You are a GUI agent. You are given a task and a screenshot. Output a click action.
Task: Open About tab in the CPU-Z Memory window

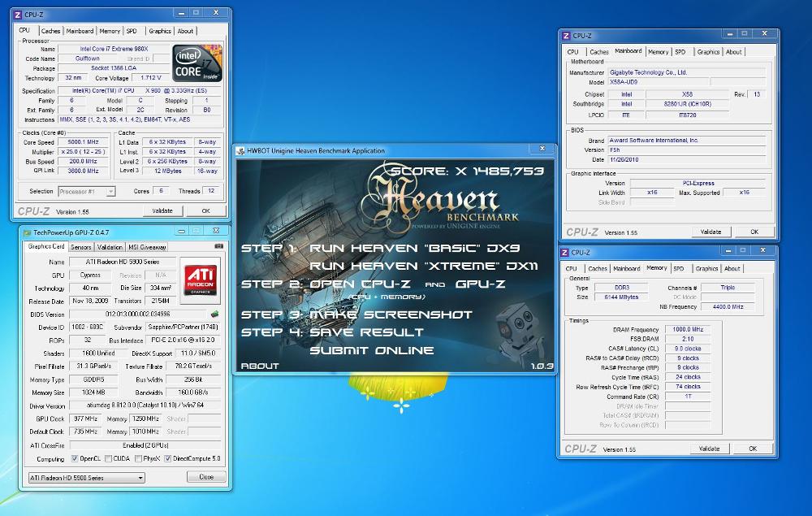click(732, 268)
